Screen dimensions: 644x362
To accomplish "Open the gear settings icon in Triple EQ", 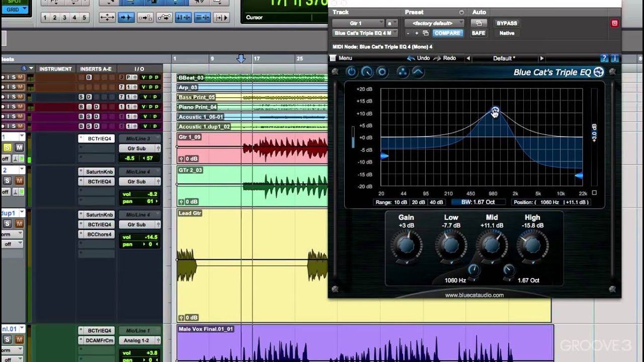I will [x=382, y=72].
